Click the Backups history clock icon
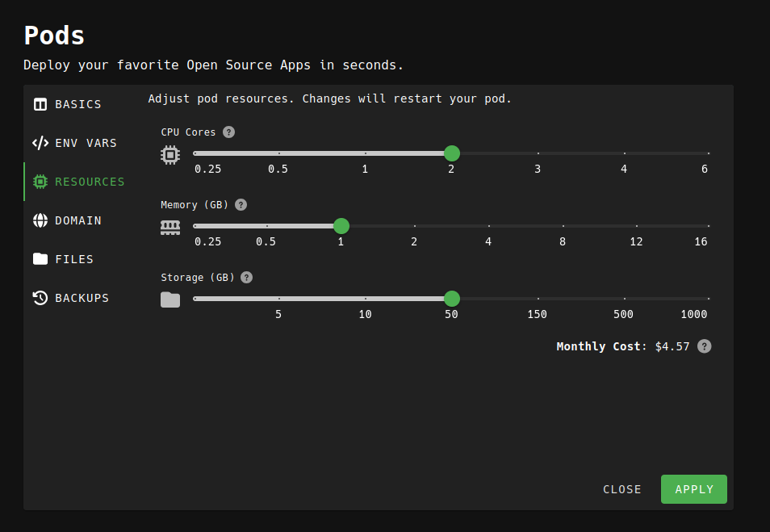Screen dimensions: 770x532 [x=40, y=298]
